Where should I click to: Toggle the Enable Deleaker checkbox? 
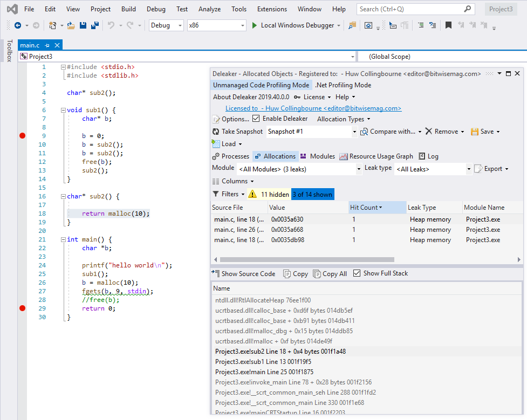point(256,118)
